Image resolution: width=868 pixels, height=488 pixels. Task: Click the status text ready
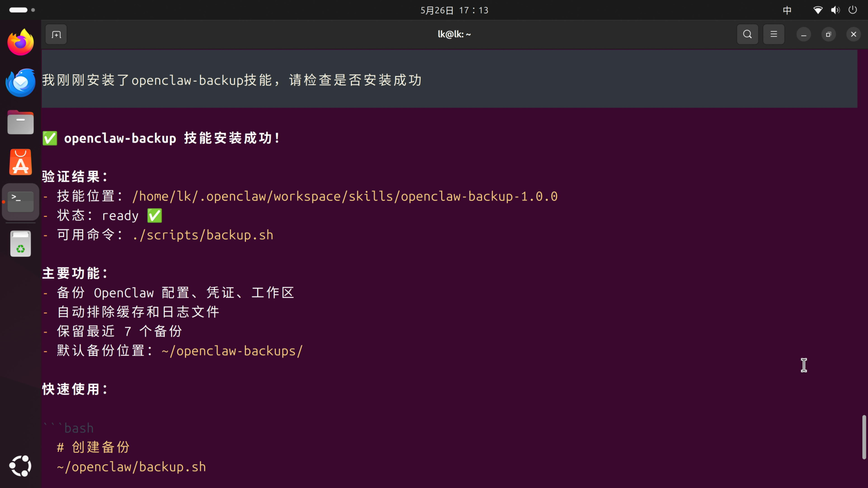(x=120, y=216)
